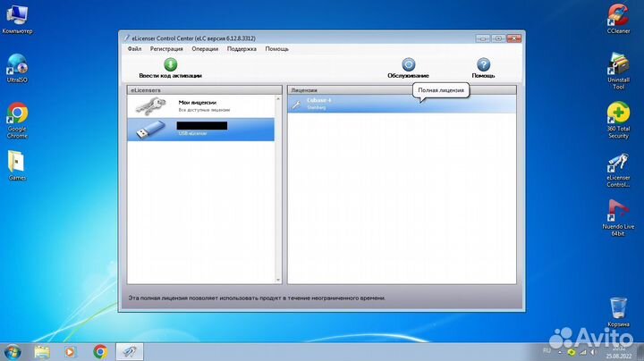Click the RU language indicator in tray
Screen dimensions: 644x361
tap(547, 351)
